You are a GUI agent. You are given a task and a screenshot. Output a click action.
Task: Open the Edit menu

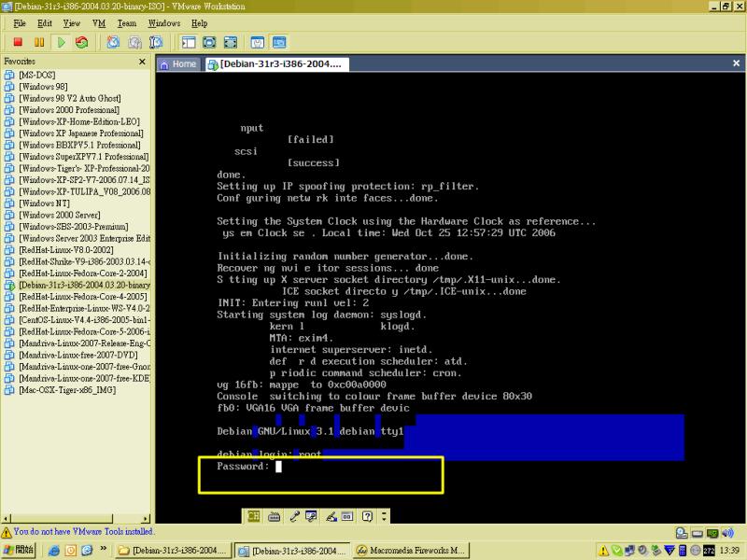(x=45, y=23)
